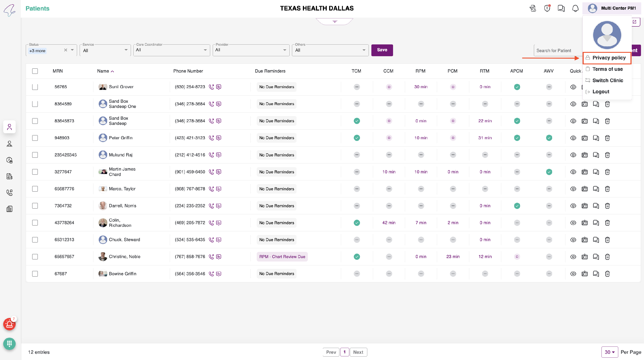The width and height of the screenshot is (644, 360).
Task: Delete Mukund Raj using the trash icon
Action: pos(607,155)
